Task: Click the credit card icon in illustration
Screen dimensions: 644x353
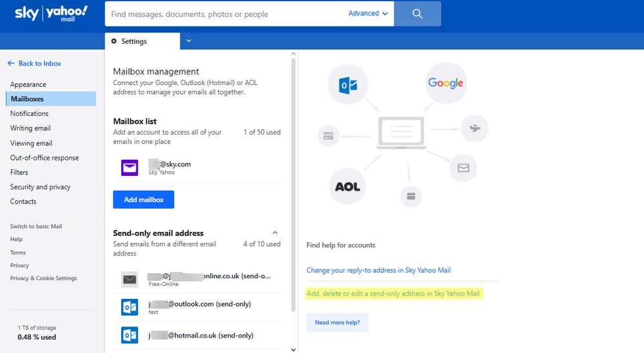Action: [329, 136]
